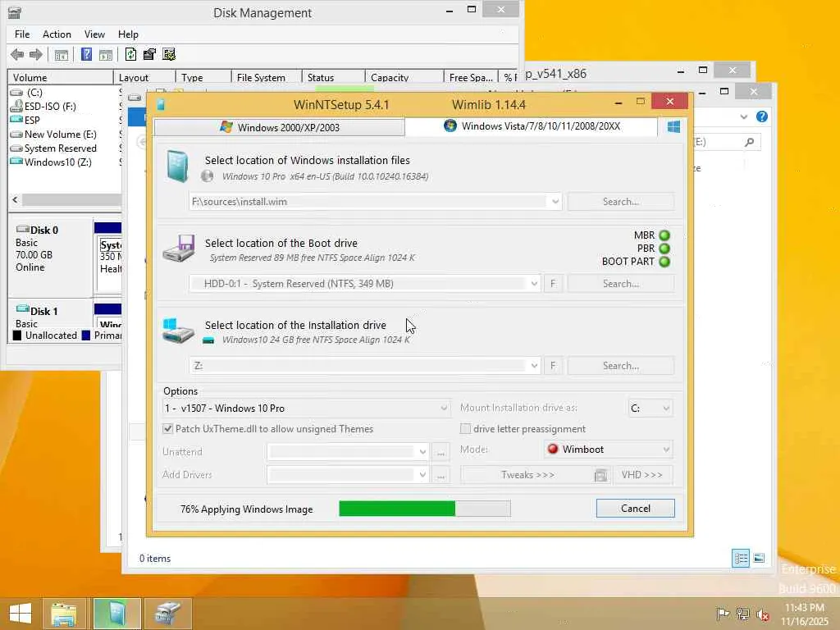Screen dimensions: 840x630
Task: Expand boot drive HDD-0:1 dropdown
Action: click(x=534, y=283)
